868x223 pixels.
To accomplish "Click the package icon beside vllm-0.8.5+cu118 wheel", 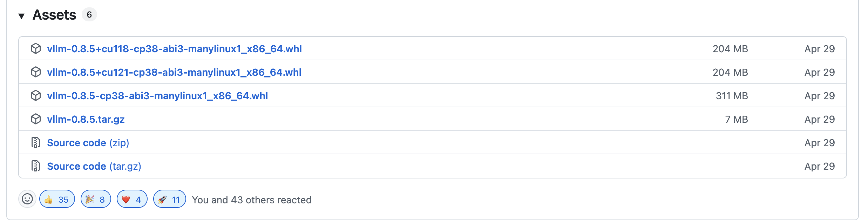I will tap(35, 49).
